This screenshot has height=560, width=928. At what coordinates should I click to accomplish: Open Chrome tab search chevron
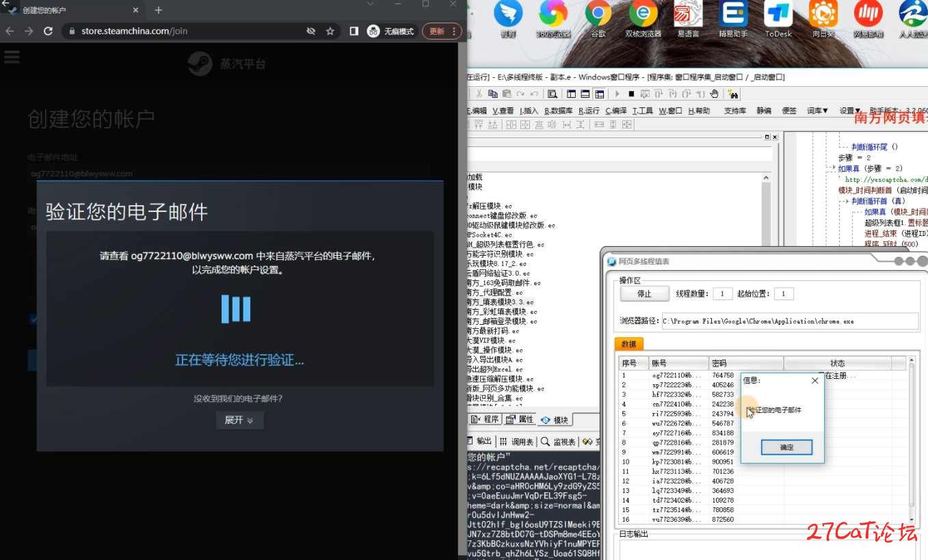(370, 4)
